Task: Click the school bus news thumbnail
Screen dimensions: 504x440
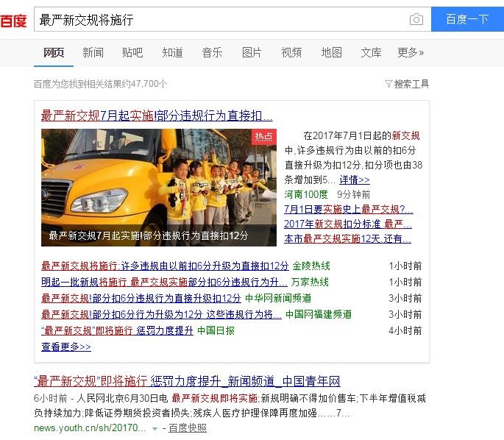Action: [x=158, y=187]
